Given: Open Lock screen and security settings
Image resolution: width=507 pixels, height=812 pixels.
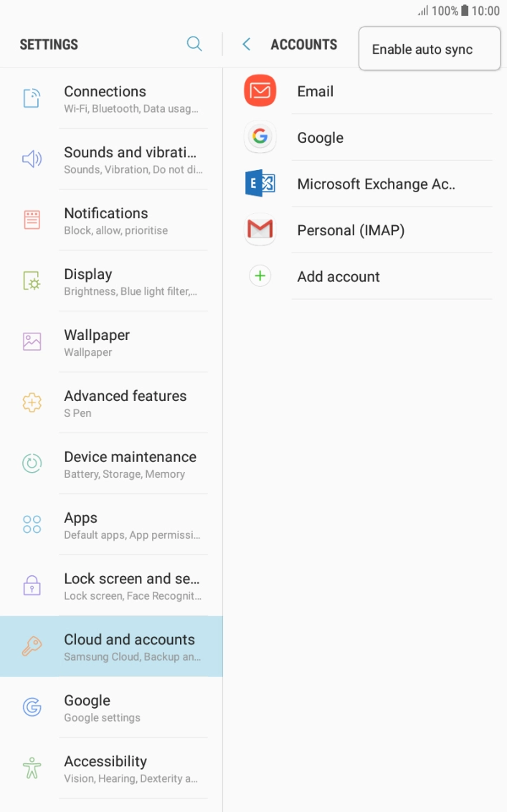Looking at the screenshot, I should coord(111,585).
